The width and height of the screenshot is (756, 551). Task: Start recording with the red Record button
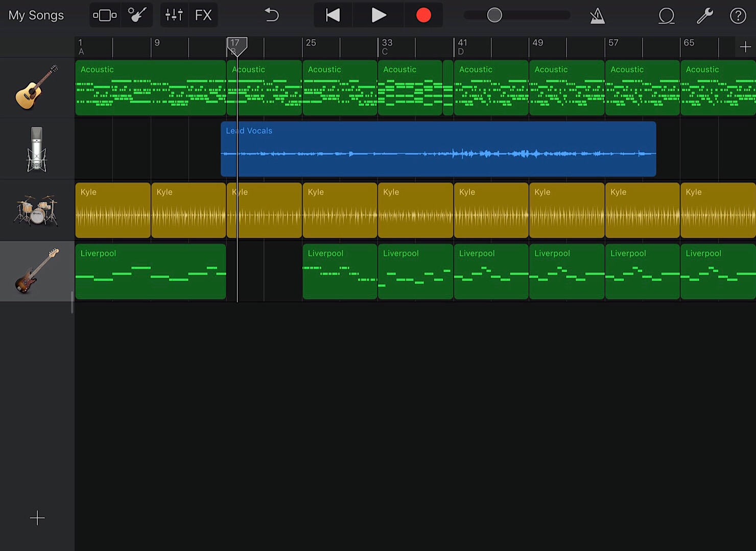(x=423, y=15)
